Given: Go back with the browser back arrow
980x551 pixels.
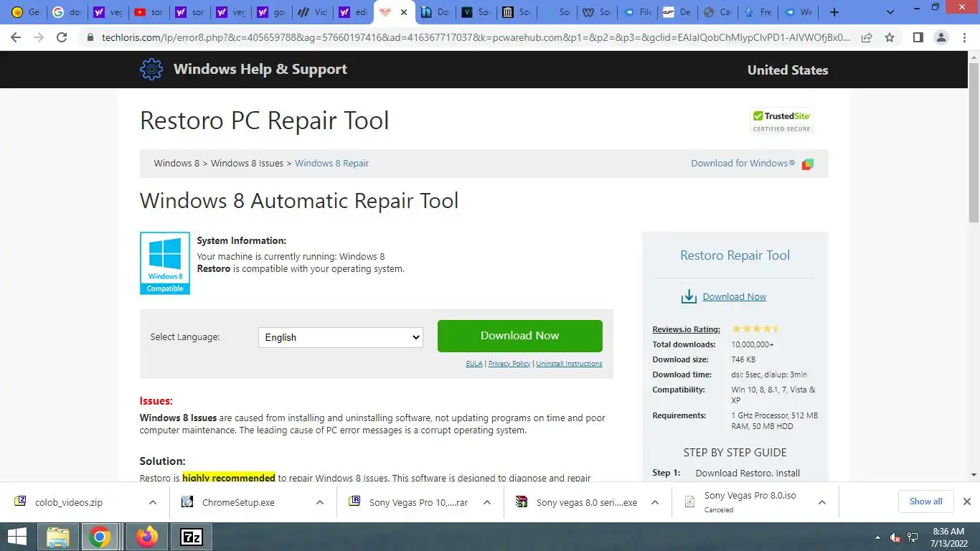Looking at the screenshot, I should point(16,37).
